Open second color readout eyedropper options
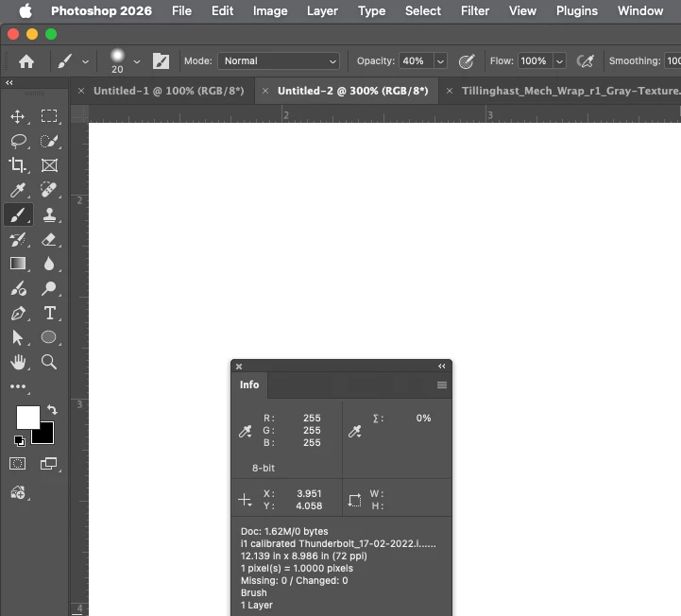681x616 pixels. click(x=355, y=432)
